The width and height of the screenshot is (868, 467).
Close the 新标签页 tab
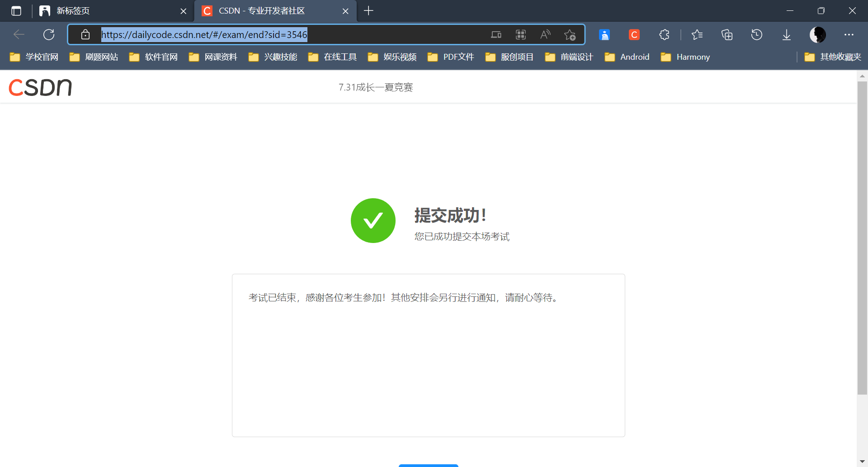184,11
